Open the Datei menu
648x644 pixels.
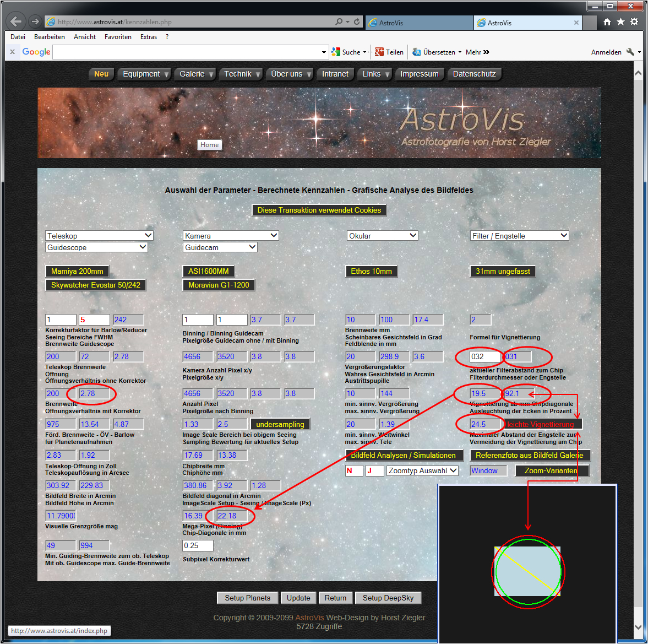click(18, 37)
